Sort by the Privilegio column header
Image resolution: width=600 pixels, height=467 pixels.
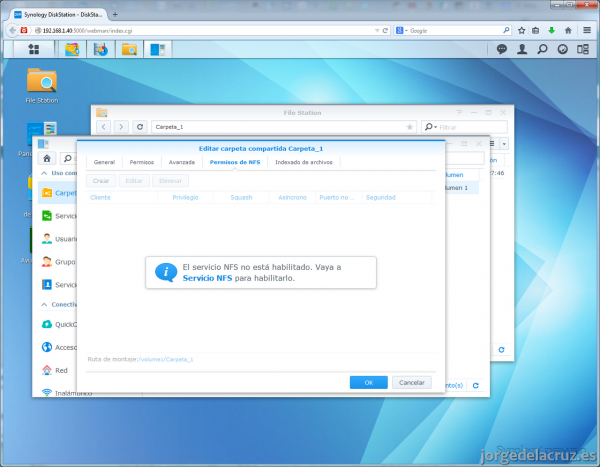pyautogui.click(x=185, y=197)
